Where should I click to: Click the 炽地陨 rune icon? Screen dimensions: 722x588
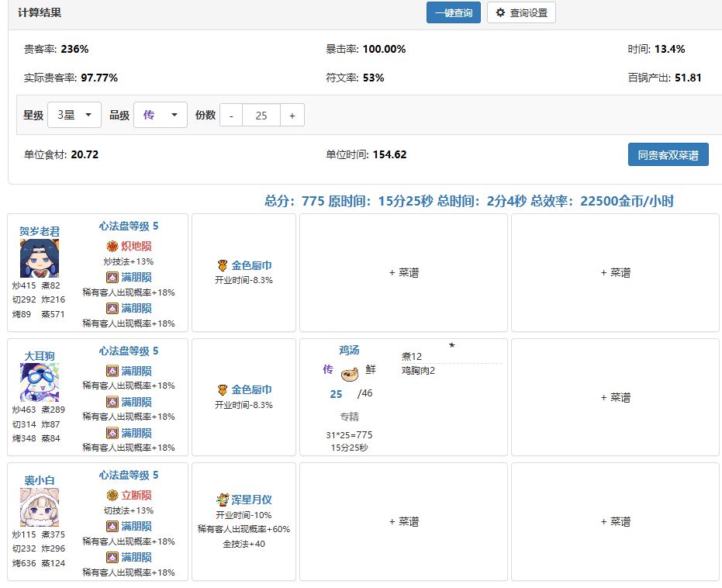(112, 247)
